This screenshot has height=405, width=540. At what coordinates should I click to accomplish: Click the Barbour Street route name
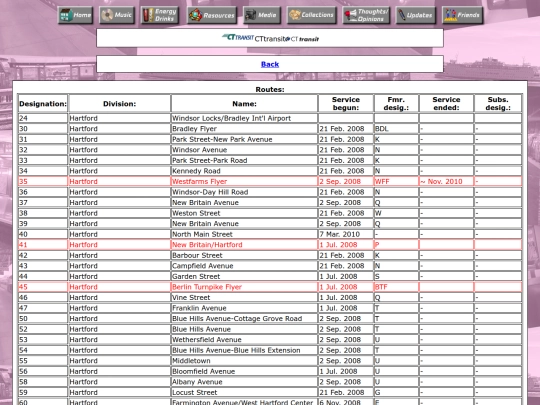(x=197, y=256)
